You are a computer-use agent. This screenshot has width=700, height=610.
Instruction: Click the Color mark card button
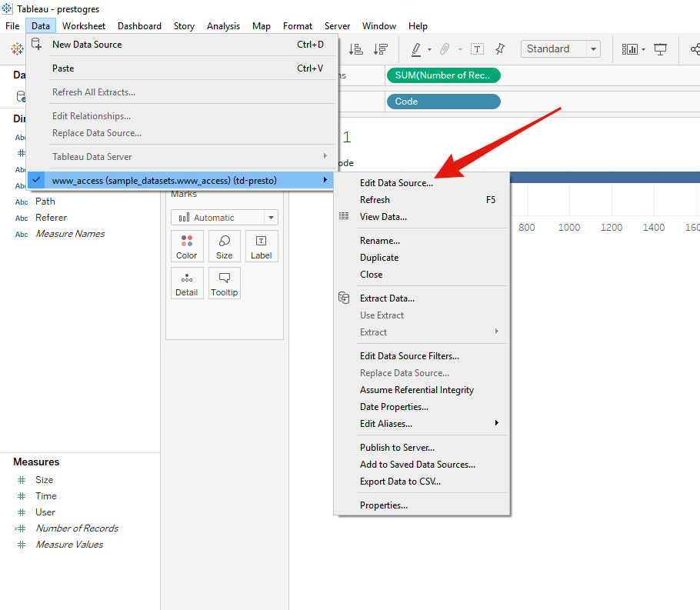tap(187, 246)
